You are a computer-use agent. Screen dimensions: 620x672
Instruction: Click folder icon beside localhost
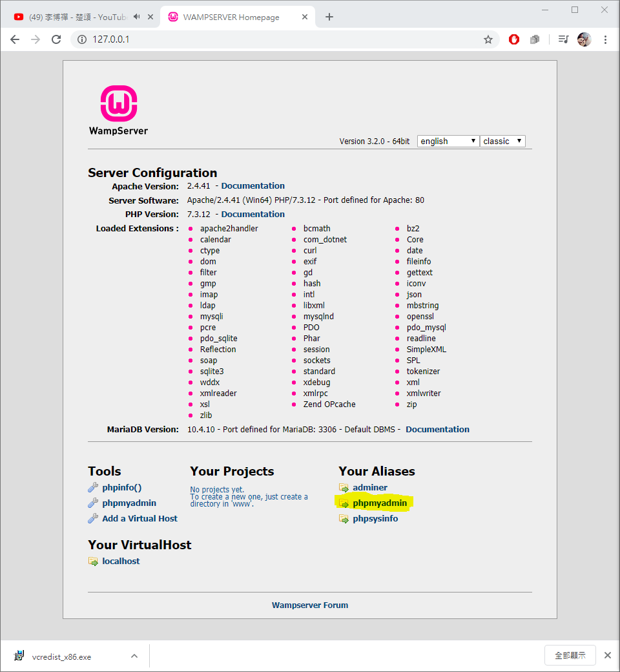point(93,561)
